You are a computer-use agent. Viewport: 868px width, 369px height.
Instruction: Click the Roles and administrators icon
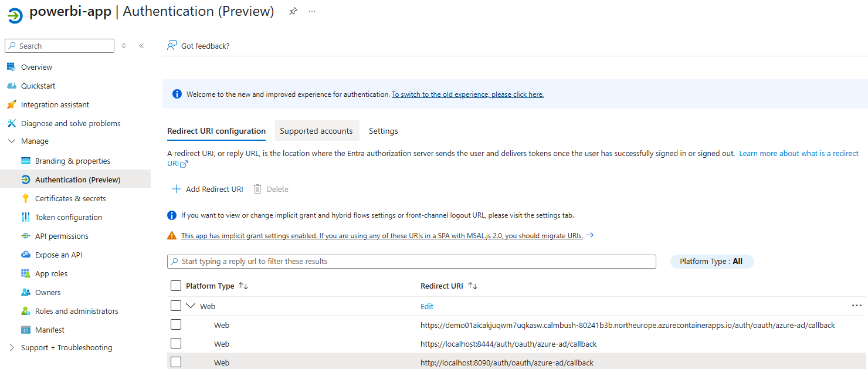(25, 311)
